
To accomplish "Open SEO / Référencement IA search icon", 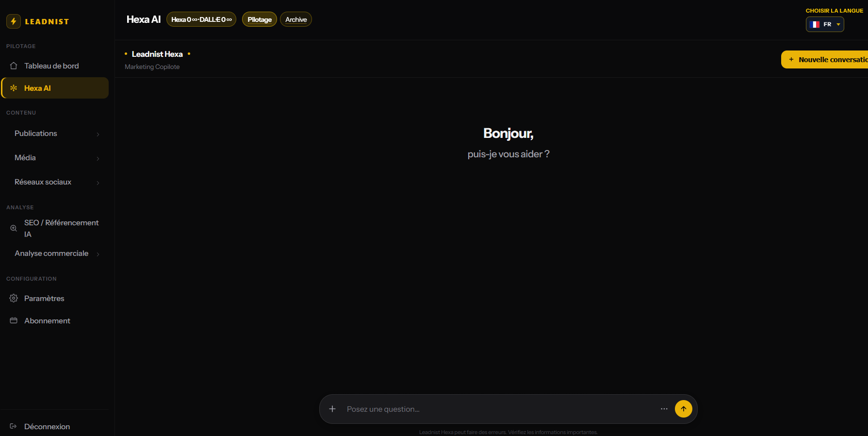I will [14, 228].
